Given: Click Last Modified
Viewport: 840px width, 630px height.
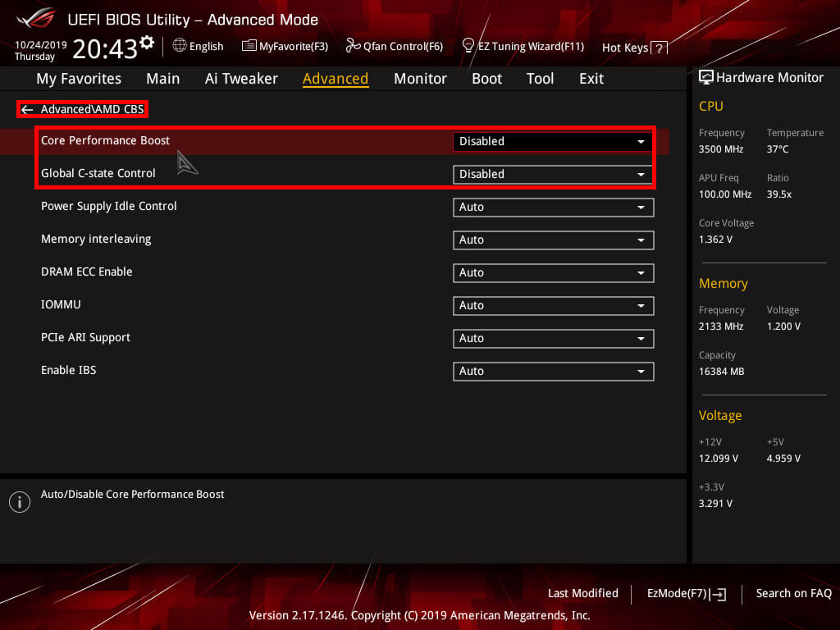Looking at the screenshot, I should coord(583,594).
